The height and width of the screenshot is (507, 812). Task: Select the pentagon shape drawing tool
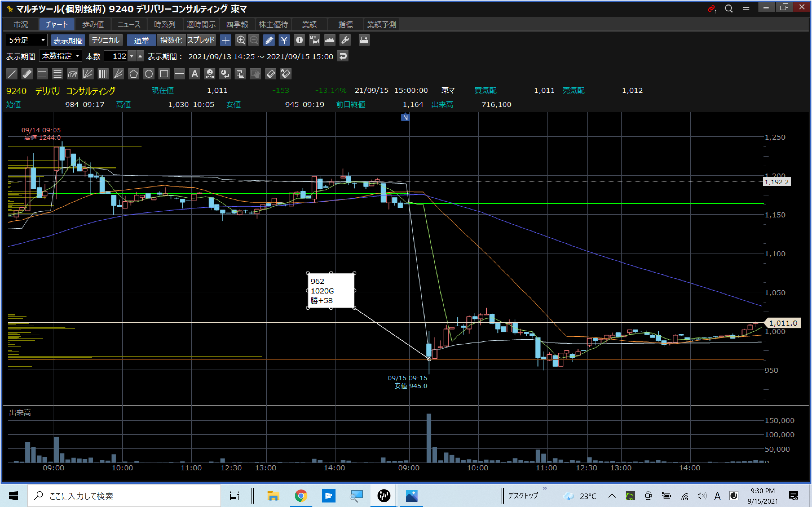click(134, 74)
